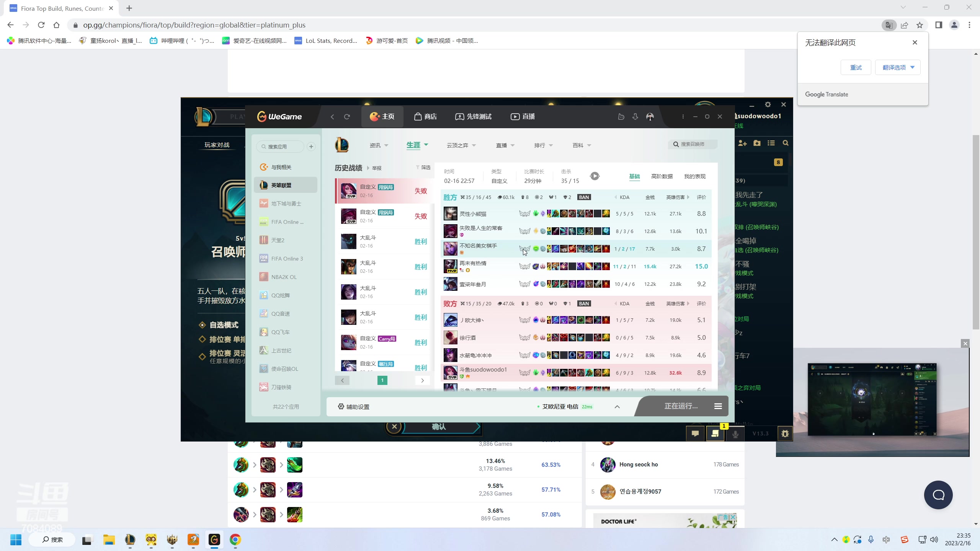
Task: Open 辅助设置 settings
Action: pos(354,407)
